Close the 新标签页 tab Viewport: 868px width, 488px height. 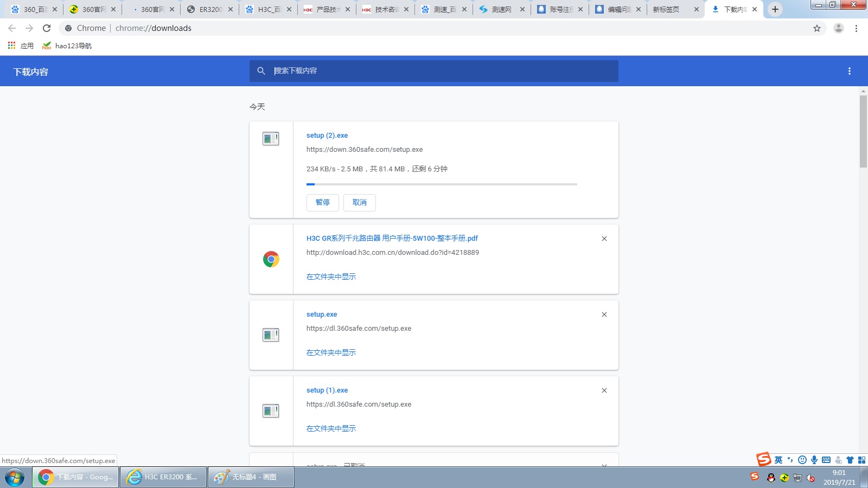[x=697, y=9]
